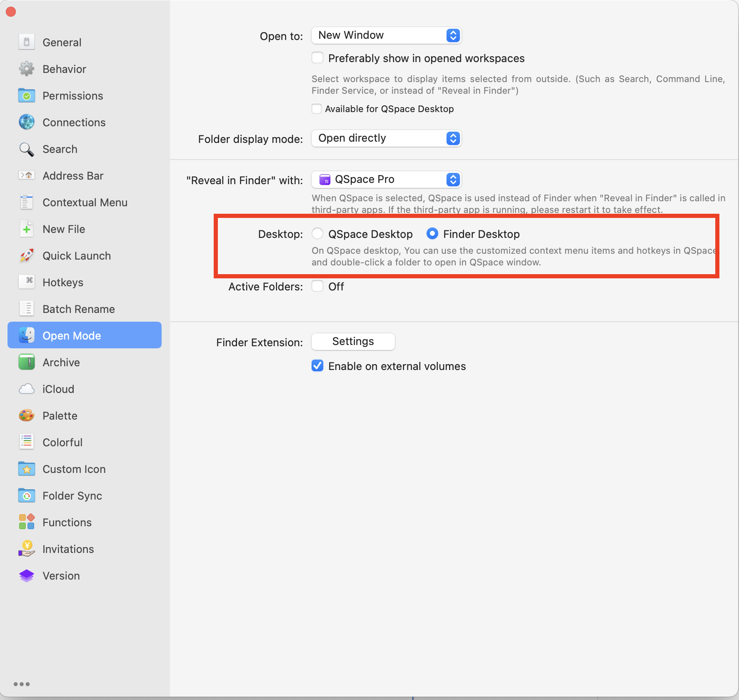Click the 'Custom Icon' sidebar label
This screenshot has height=700, width=739.
pyautogui.click(x=74, y=469)
